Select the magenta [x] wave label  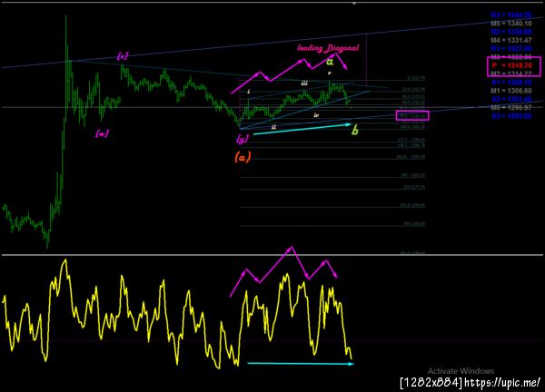[x=123, y=56]
